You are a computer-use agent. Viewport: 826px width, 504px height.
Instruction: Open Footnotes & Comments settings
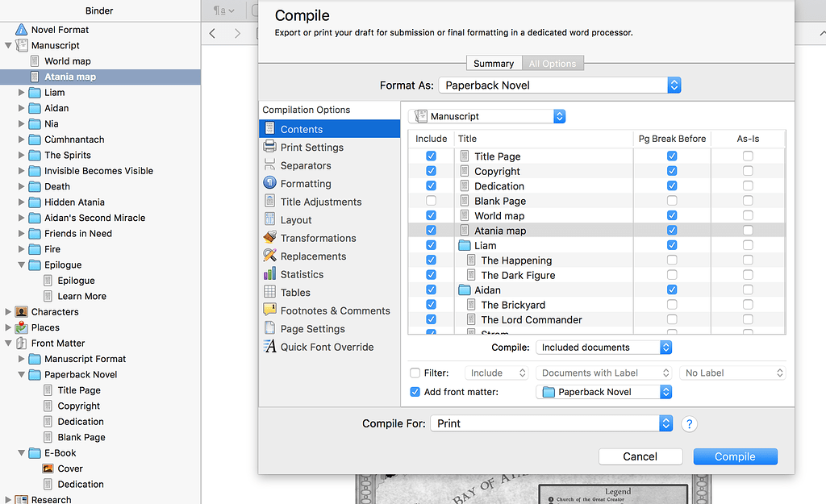[327, 310]
